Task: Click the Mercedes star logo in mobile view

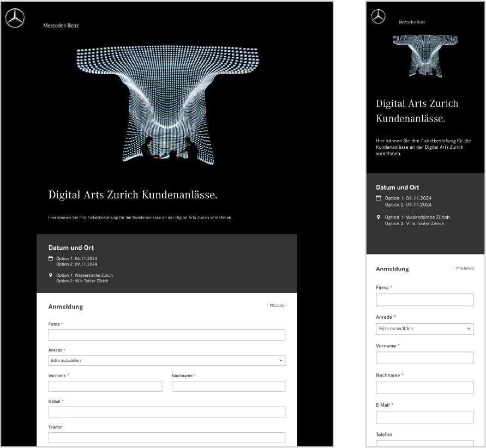Action: pos(378,17)
